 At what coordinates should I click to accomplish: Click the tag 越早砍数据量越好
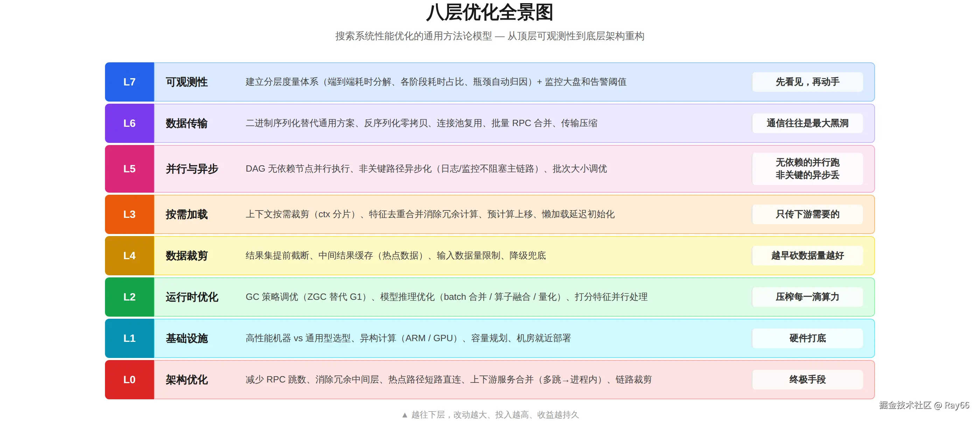tap(807, 255)
